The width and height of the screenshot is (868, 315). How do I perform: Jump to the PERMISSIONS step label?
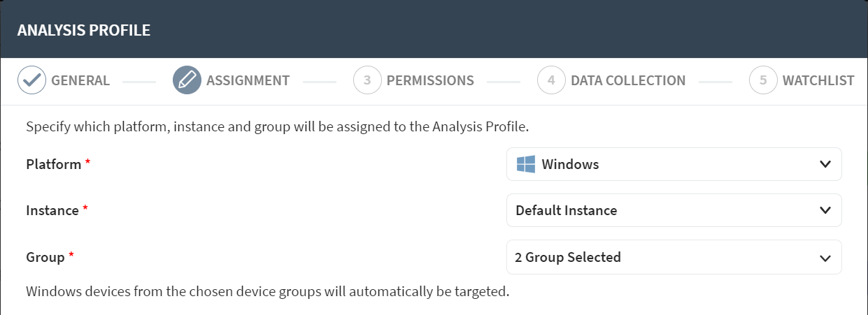click(x=430, y=80)
